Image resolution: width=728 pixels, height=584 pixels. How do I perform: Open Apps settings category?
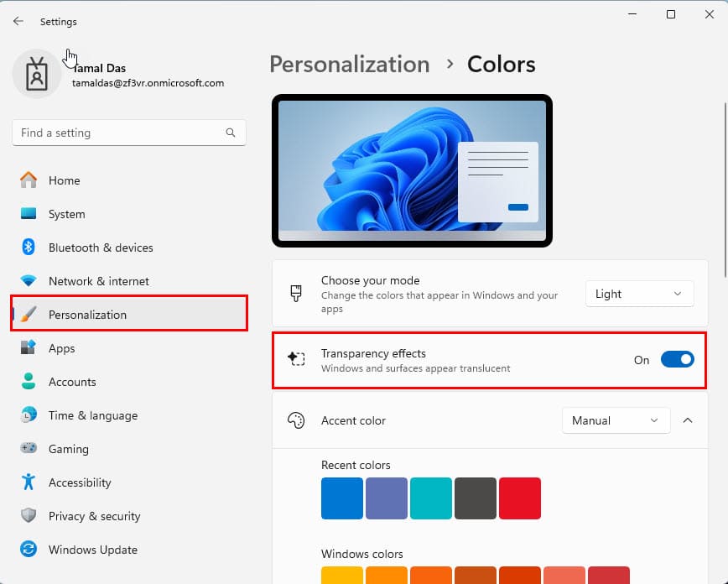click(x=128, y=348)
